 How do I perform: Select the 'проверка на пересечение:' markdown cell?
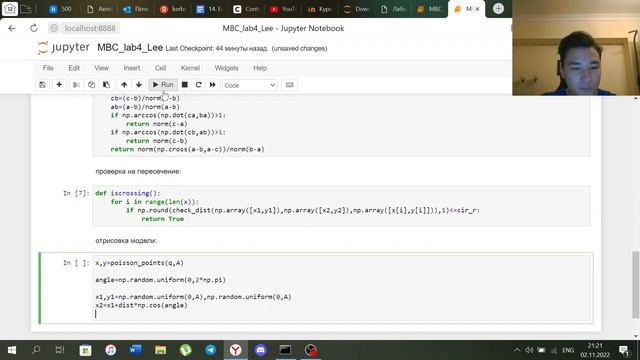point(138,171)
